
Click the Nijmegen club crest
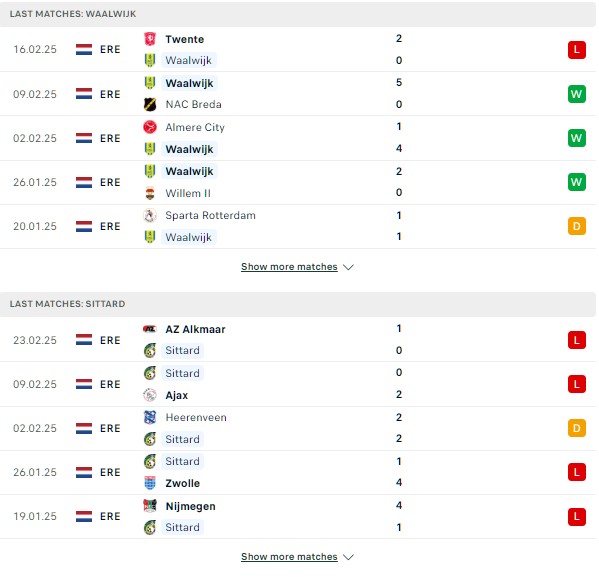(150, 506)
